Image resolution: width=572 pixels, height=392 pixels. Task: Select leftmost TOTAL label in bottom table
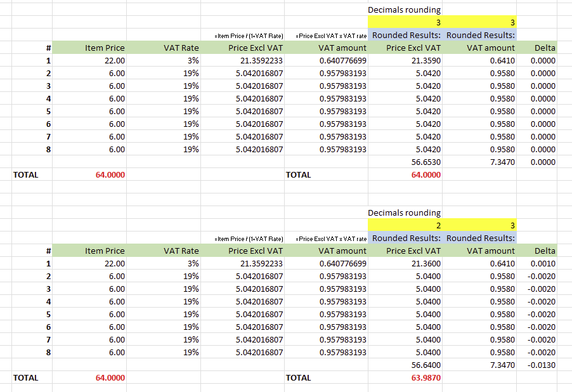point(25,377)
